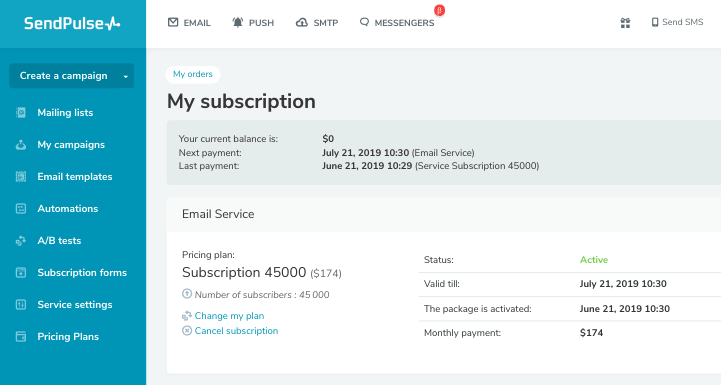Click the up-arrow icon by Number of subscribers

click(187, 293)
